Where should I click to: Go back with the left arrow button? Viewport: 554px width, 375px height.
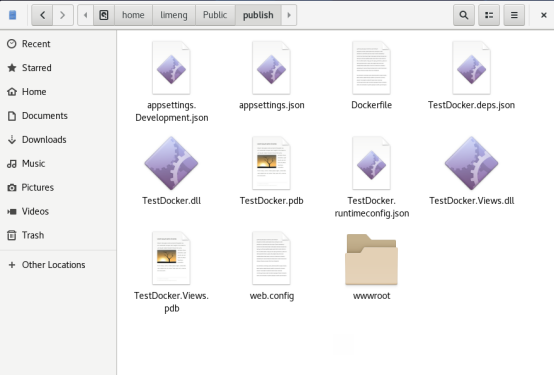42,15
